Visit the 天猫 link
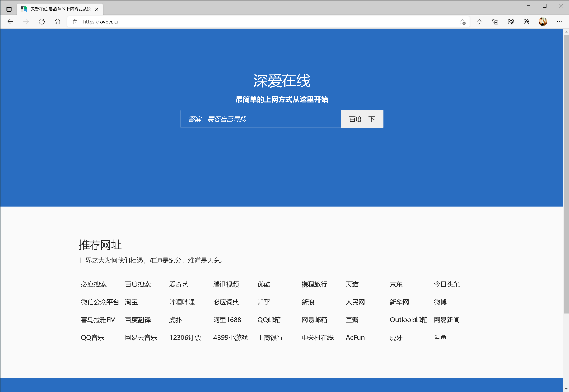569x392 pixels. 352,284
